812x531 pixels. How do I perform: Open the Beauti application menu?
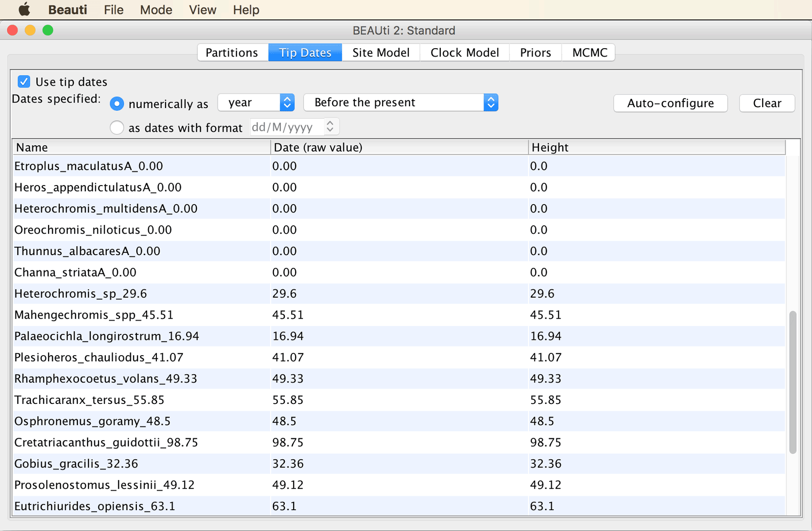[68, 9]
